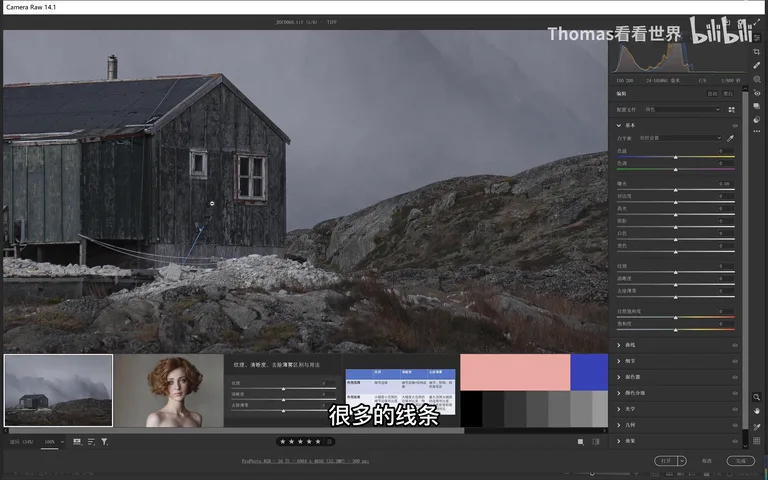Toggle the color sampler tool icon

[757, 427]
